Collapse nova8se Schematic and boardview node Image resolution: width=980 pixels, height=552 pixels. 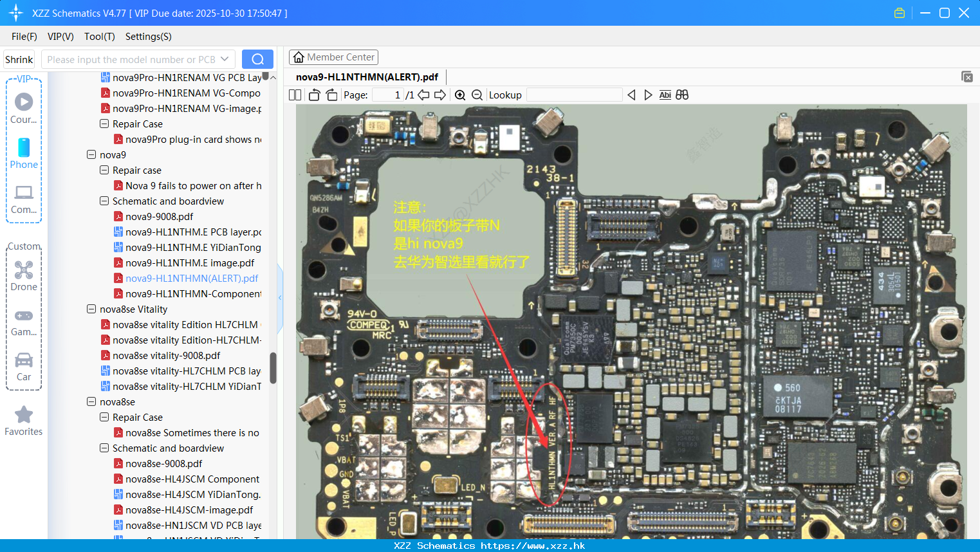[x=104, y=448]
